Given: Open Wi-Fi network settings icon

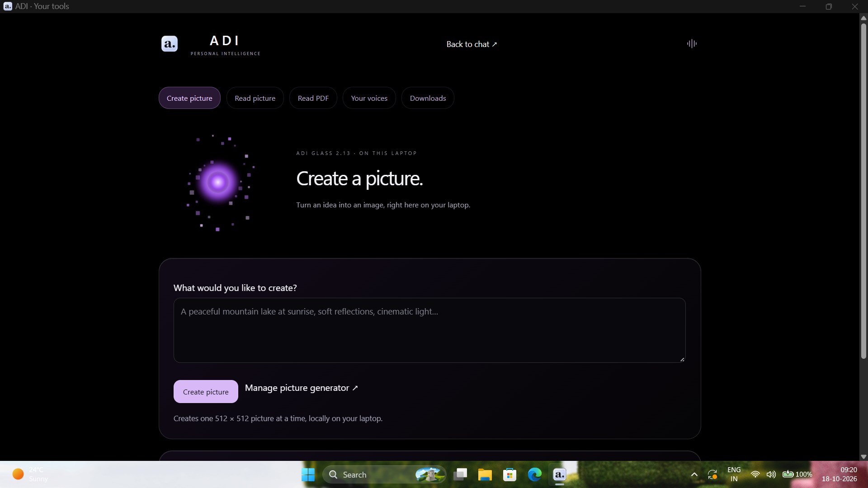Looking at the screenshot, I should click(755, 474).
